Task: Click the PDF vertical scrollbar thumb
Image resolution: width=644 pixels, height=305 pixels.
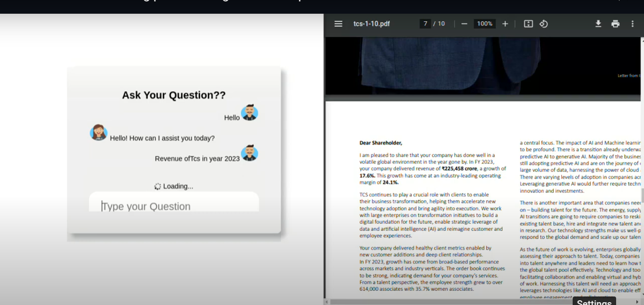Action: click(641, 195)
